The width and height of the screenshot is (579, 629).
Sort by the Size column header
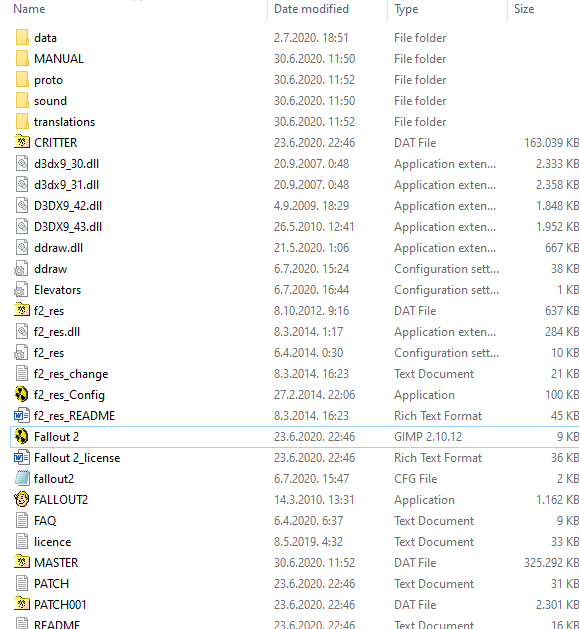[x=524, y=9]
